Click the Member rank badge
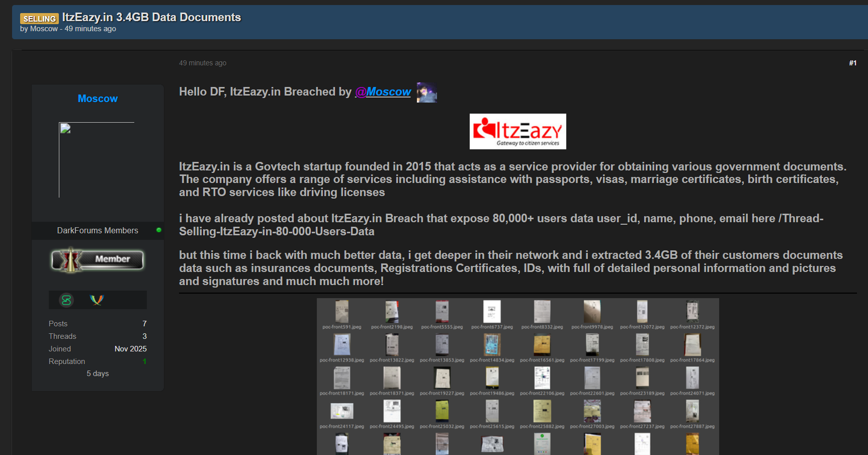This screenshot has width=868, height=455. click(98, 260)
